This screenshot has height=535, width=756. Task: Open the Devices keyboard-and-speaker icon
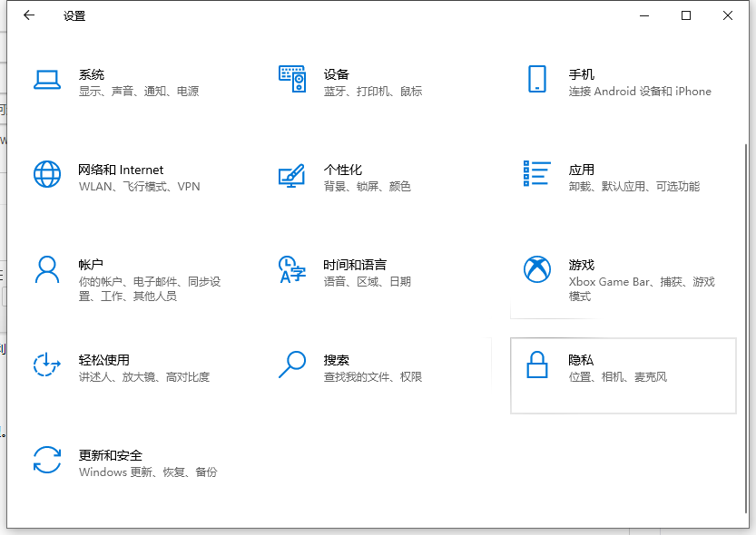coord(291,80)
